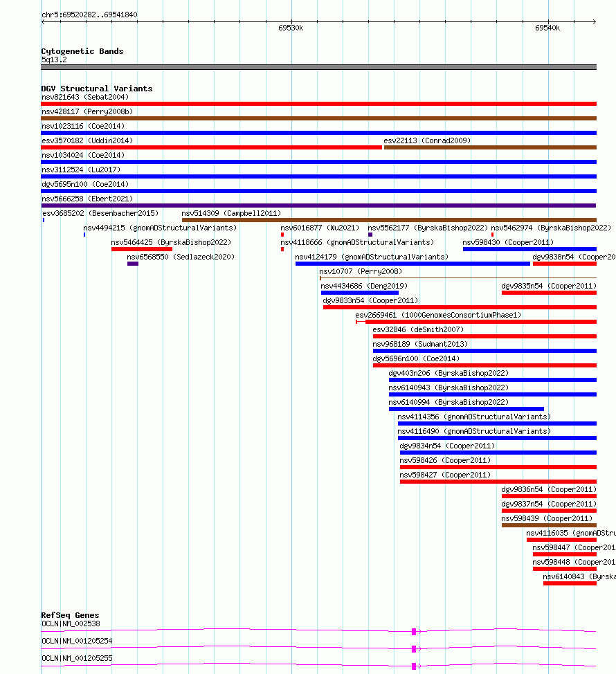Click the purple nsv5562177 marker
Screen dimensions: 616x674
click(x=370, y=235)
